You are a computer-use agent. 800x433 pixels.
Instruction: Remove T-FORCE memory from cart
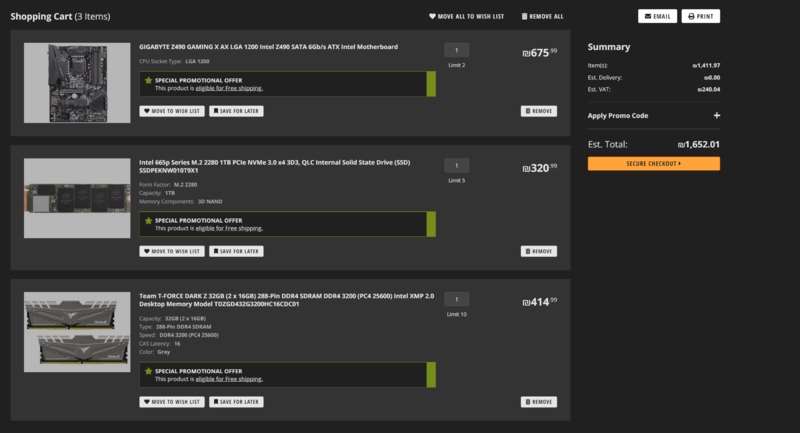539,402
